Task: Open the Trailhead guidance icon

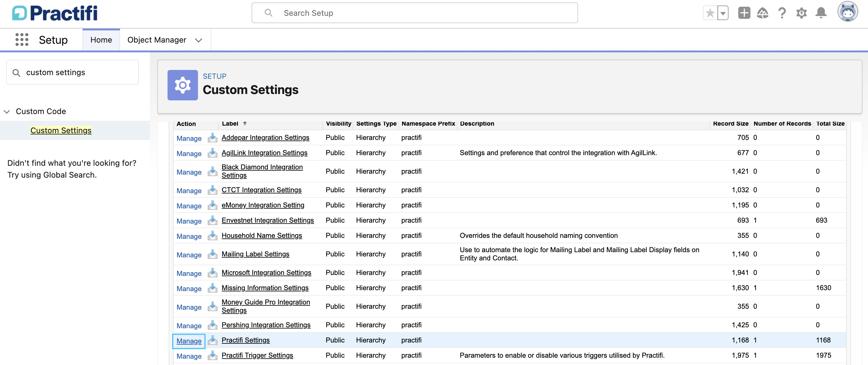Action: click(x=763, y=13)
